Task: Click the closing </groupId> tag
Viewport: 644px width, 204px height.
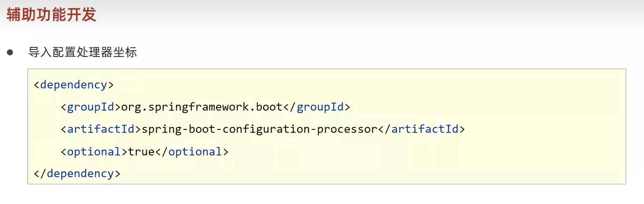Action: 316,107
